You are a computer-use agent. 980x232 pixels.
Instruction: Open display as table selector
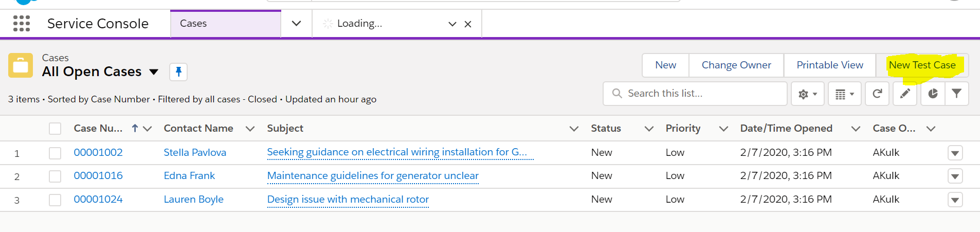(x=844, y=94)
